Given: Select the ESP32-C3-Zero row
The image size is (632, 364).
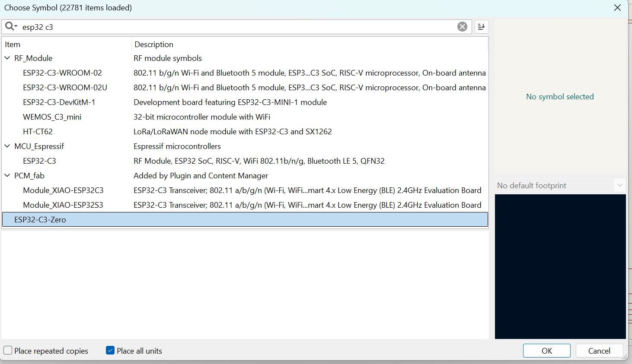Looking at the screenshot, I should pyautogui.click(x=245, y=219).
